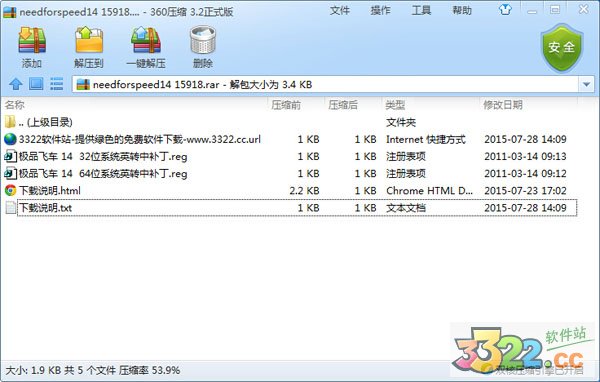Click the 'Chrome HTML D...' type cell

pos(429,191)
